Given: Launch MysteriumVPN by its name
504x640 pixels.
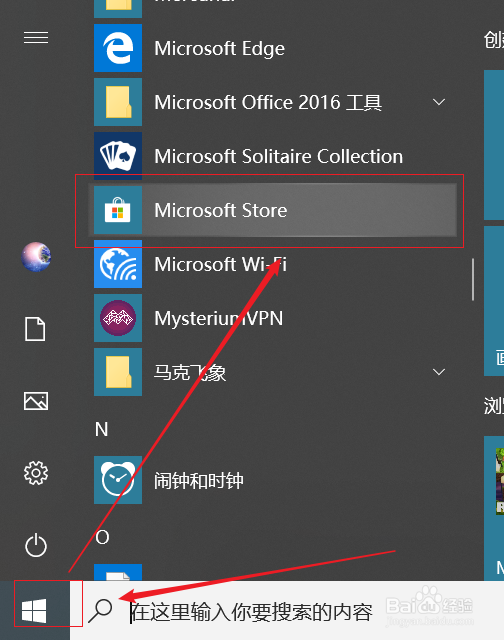Looking at the screenshot, I should (219, 318).
